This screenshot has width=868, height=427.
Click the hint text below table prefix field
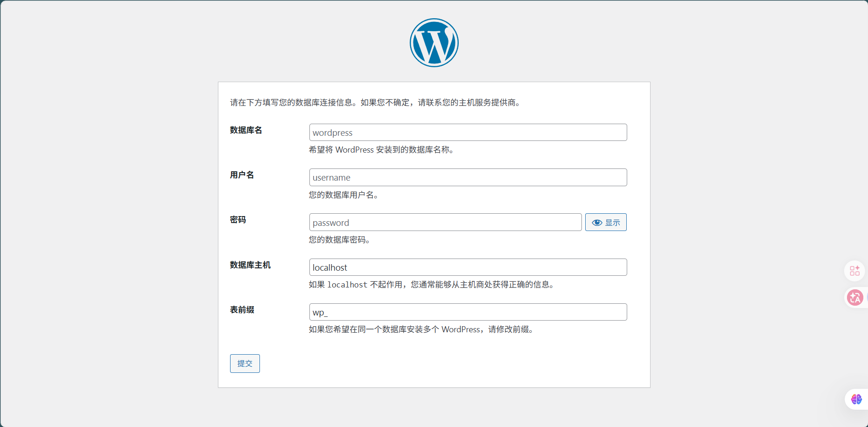422,329
